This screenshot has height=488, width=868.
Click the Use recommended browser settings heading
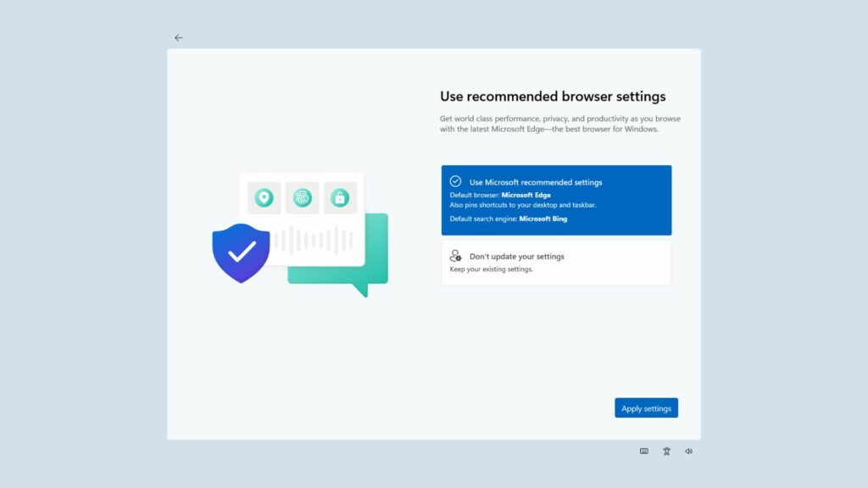point(552,96)
